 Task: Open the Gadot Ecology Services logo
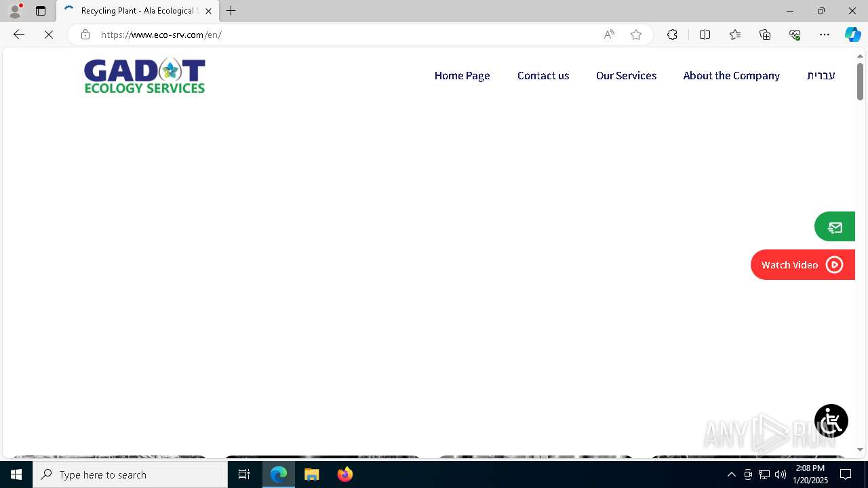tap(144, 75)
